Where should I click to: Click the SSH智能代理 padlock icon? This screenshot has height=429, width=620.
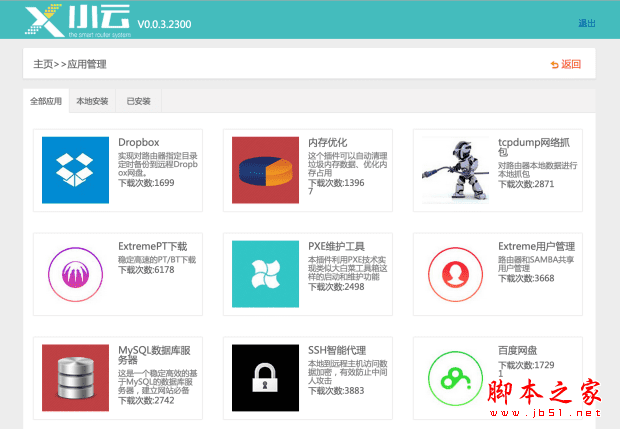coord(265,378)
